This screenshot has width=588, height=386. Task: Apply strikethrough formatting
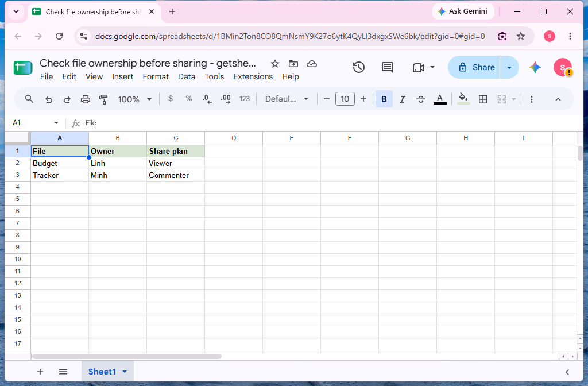(421, 99)
